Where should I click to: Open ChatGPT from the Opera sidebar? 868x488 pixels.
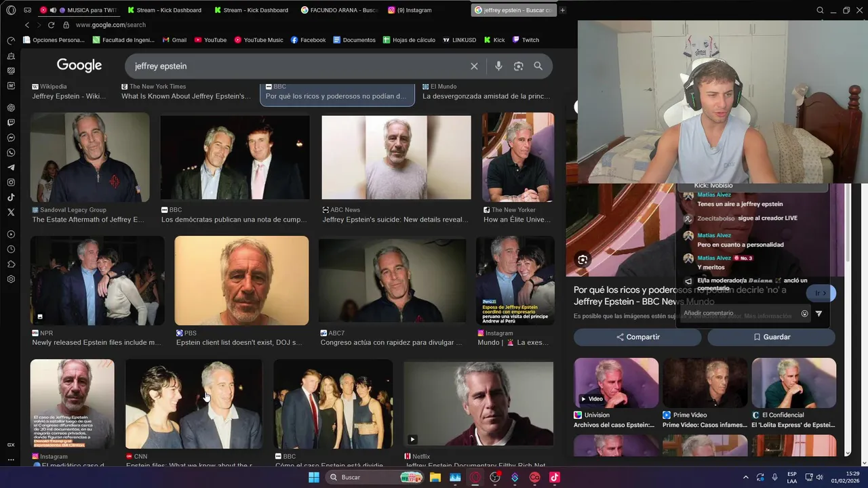pyautogui.click(x=11, y=108)
